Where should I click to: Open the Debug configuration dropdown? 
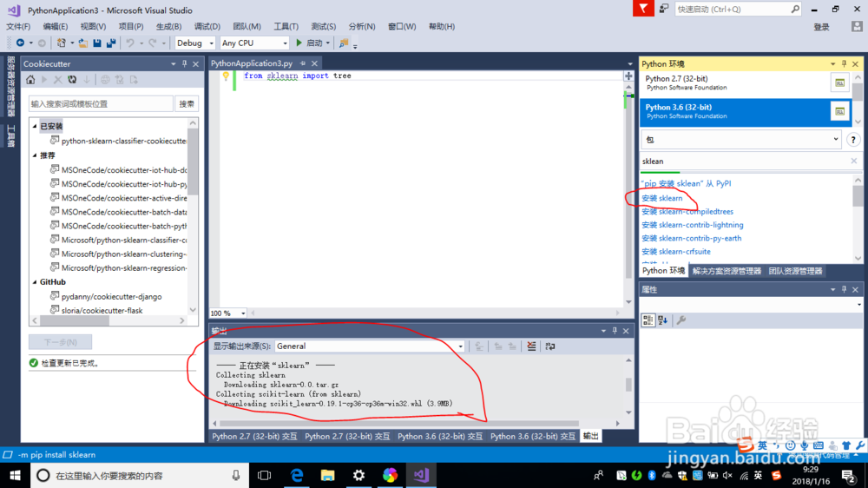pos(211,43)
